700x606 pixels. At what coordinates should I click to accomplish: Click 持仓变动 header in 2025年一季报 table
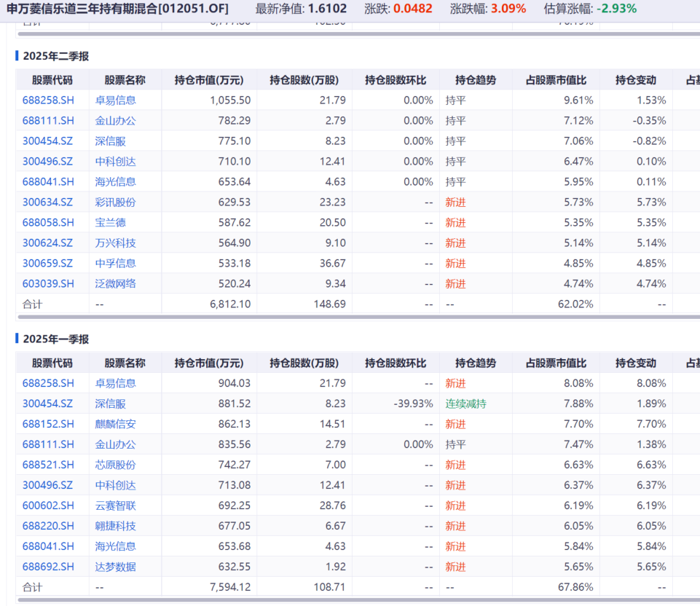(635, 363)
